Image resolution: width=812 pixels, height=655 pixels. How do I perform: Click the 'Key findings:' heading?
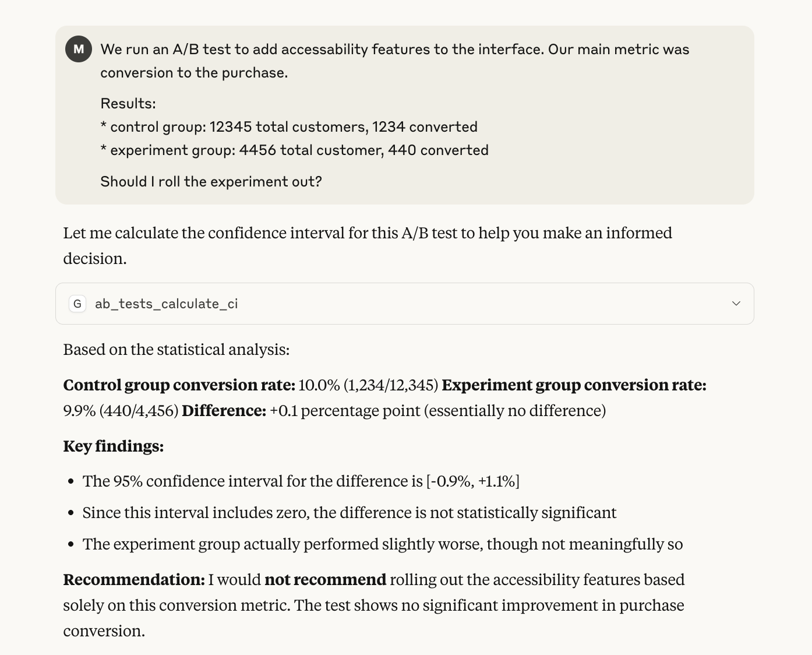113,446
